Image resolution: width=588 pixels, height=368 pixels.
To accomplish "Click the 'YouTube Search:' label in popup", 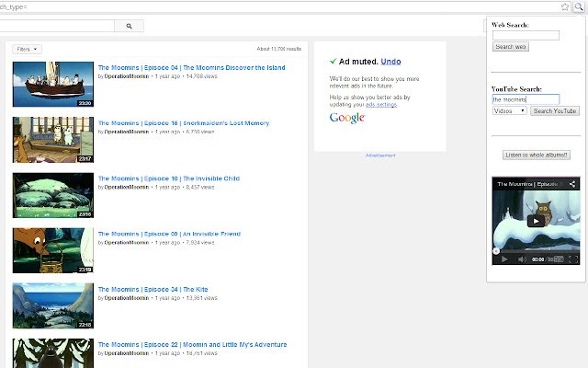I will [516, 89].
